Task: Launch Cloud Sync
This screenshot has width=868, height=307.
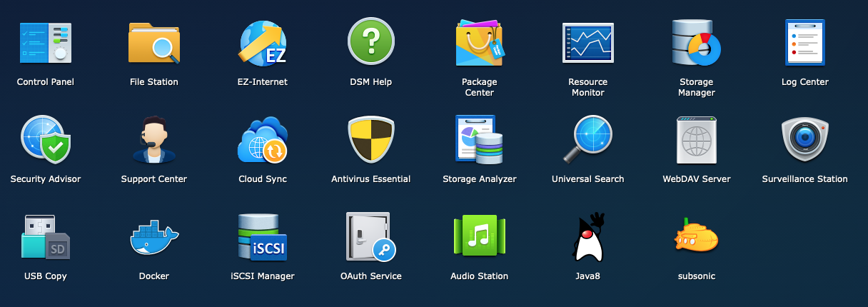Action: click(x=263, y=140)
